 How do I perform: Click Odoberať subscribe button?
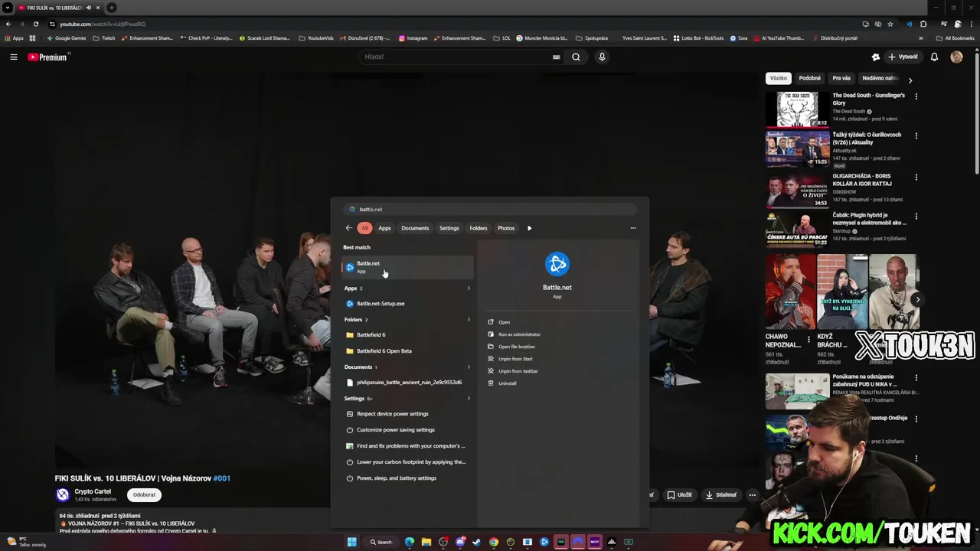pos(144,495)
